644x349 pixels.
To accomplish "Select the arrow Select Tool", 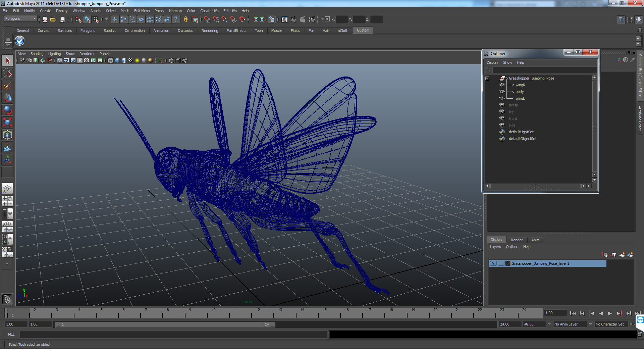I will [x=7, y=61].
